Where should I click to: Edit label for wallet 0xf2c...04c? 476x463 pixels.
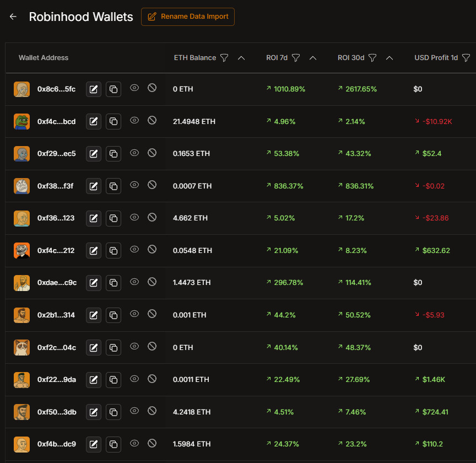(94, 348)
